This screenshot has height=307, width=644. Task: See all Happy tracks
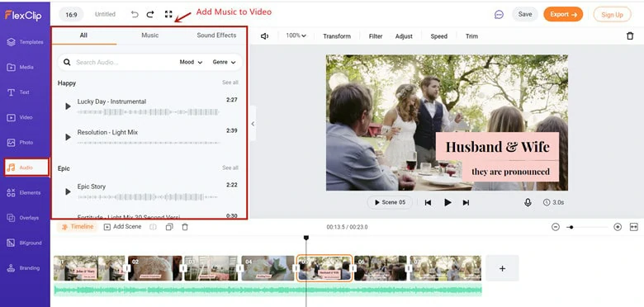[x=230, y=83]
